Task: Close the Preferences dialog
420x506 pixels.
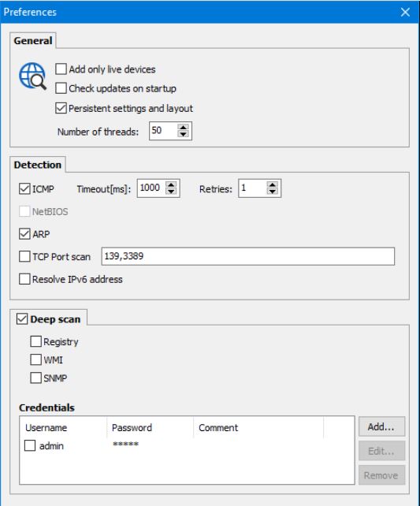Action: [405, 13]
